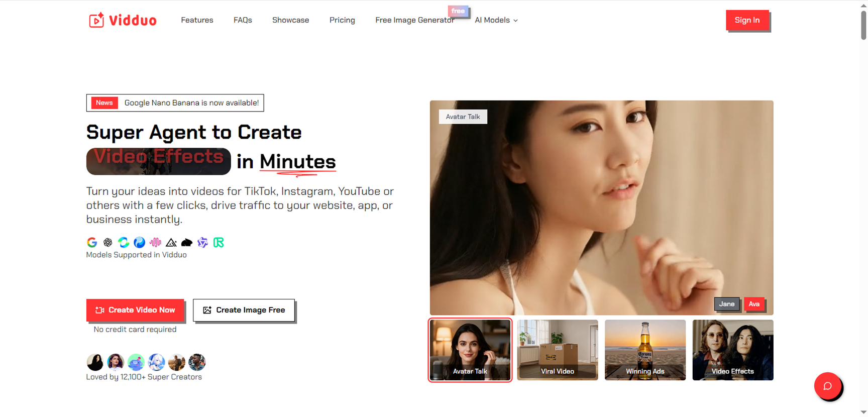This screenshot has height=417, width=868.
Task: Click the black triangle model logo
Action: coord(171,243)
